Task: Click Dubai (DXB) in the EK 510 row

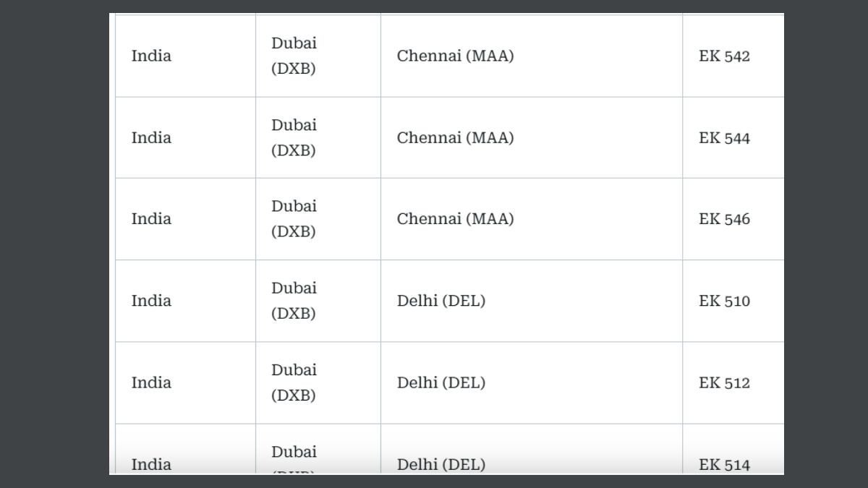Action: pos(294,301)
